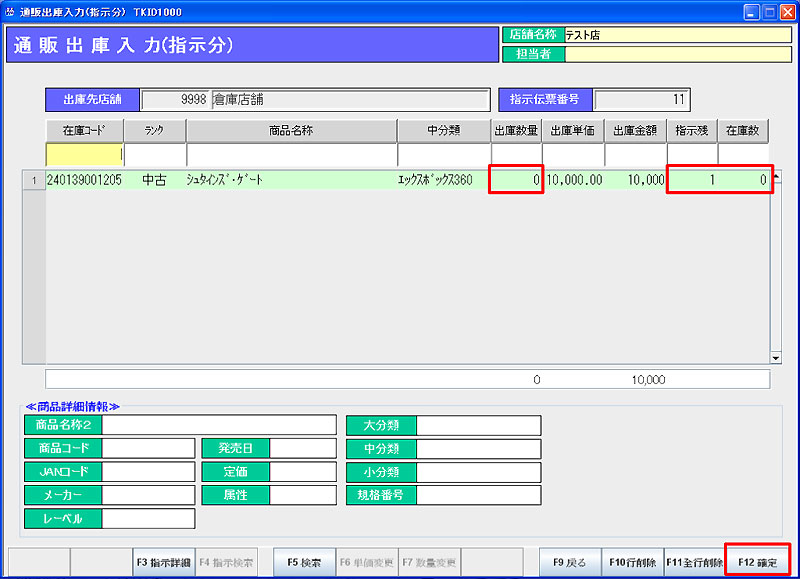Screen dimensions: 800x579
Task: Click F10 行削除 to delete row
Action: coord(632,563)
